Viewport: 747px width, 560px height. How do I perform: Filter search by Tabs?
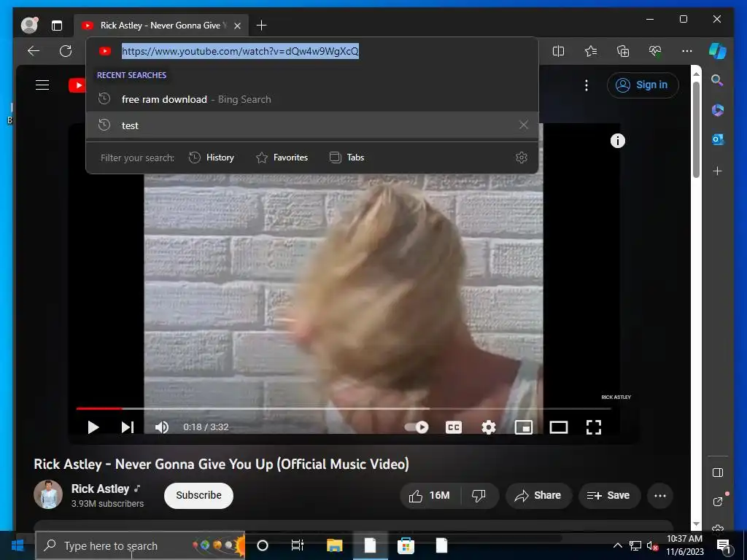tap(347, 157)
